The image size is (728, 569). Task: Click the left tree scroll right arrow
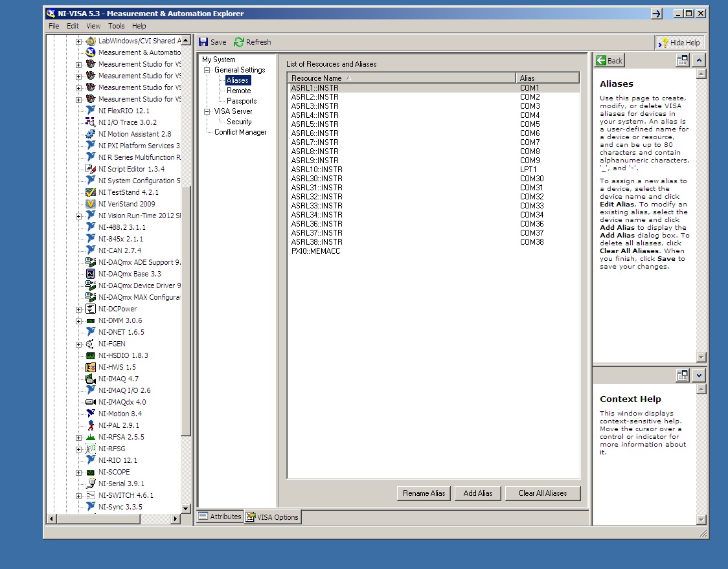point(176,519)
